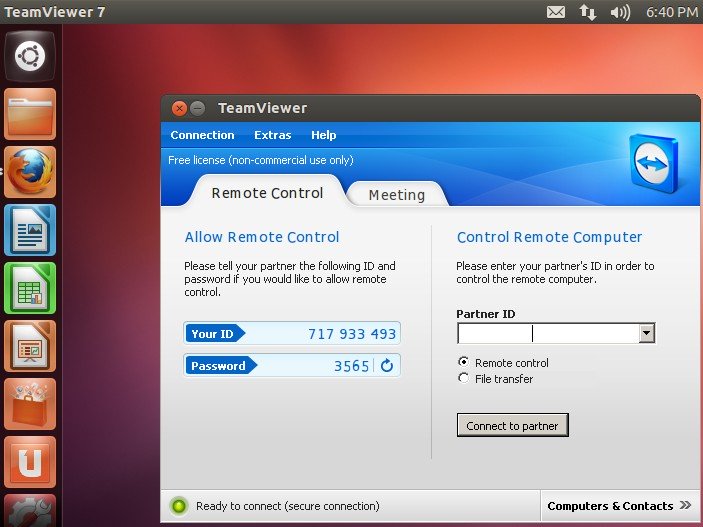Click the TeamViewer logo in the header
Screen dimensions: 703x527
coord(654,164)
